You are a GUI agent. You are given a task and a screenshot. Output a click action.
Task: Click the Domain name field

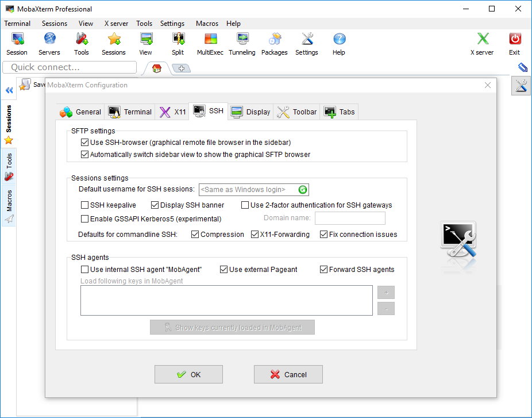pos(350,218)
